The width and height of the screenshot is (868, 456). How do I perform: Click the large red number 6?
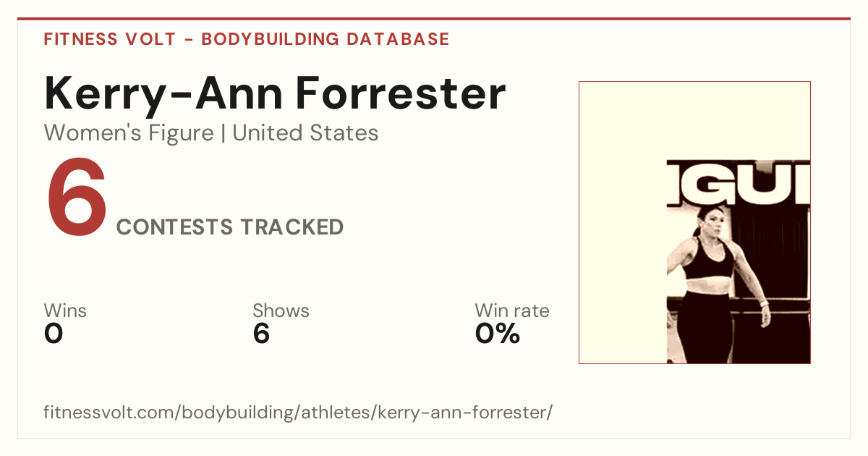[77, 198]
